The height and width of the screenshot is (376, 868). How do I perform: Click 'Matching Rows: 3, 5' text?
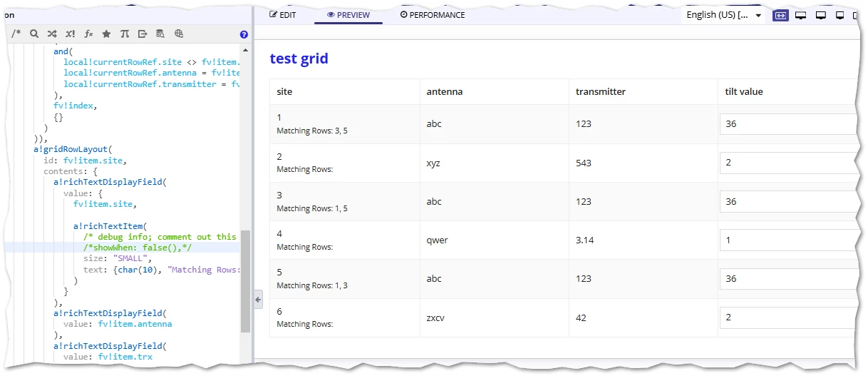[x=312, y=131]
